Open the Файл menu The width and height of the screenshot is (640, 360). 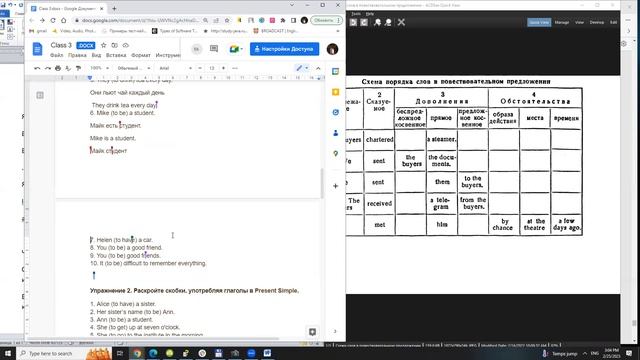(x=57, y=55)
